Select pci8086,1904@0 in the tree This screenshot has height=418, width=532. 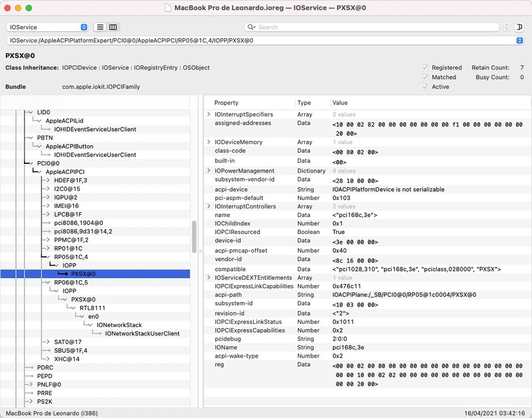click(x=78, y=223)
